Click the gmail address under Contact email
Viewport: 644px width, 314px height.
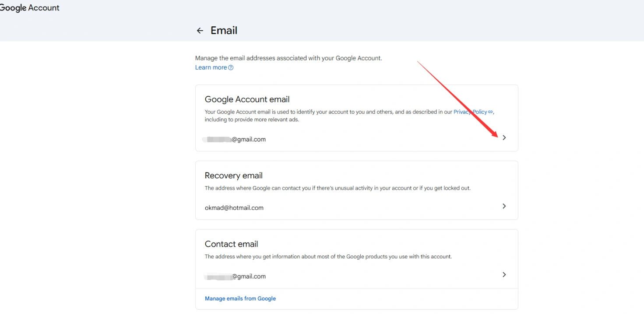click(235, 276)
